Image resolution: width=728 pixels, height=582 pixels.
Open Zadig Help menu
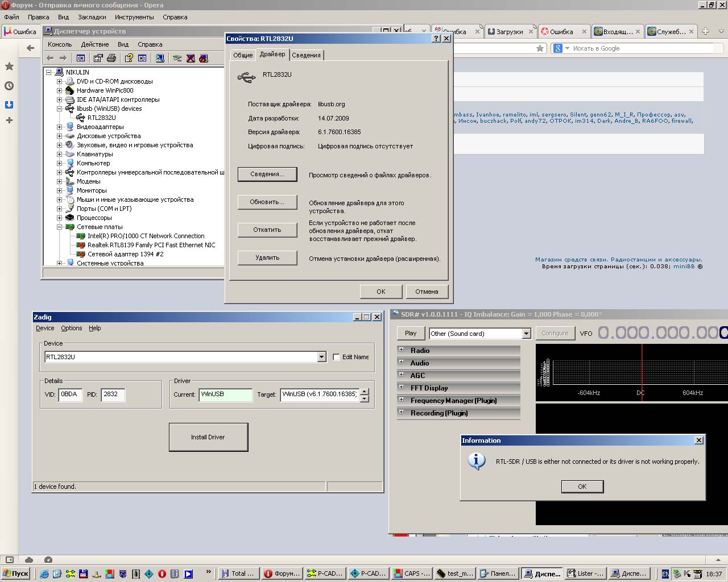tap(95, 328)
